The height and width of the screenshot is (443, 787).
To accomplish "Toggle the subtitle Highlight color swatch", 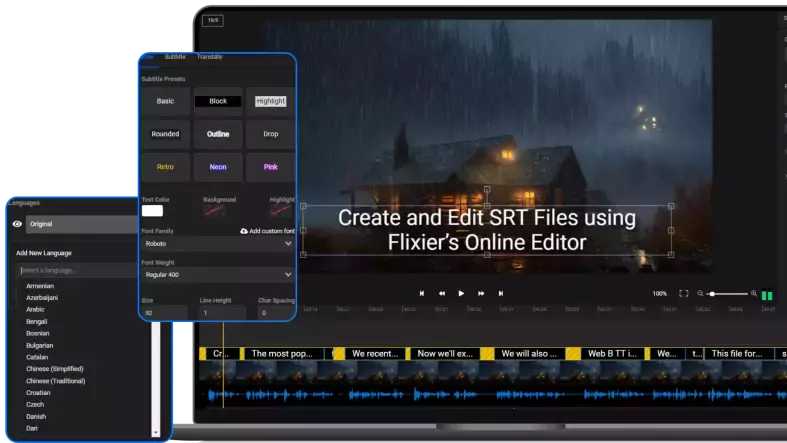I will tap(282, 211).
